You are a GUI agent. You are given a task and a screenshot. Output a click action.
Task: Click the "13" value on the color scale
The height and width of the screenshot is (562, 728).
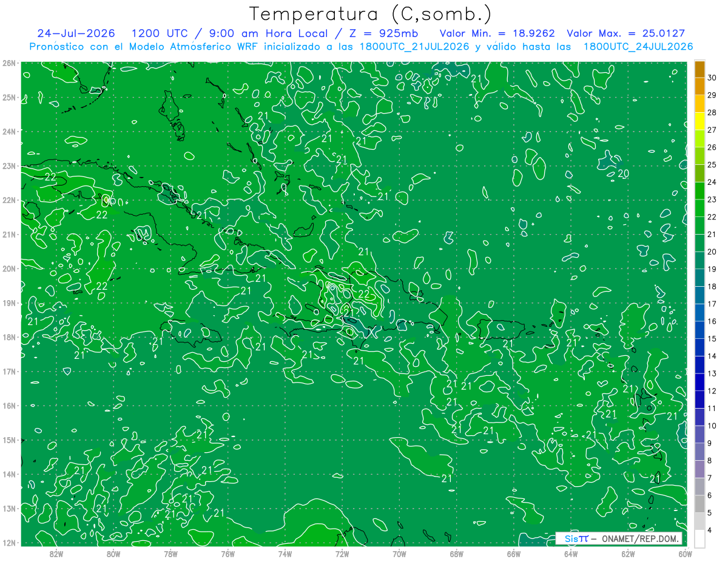coord(712,373)
